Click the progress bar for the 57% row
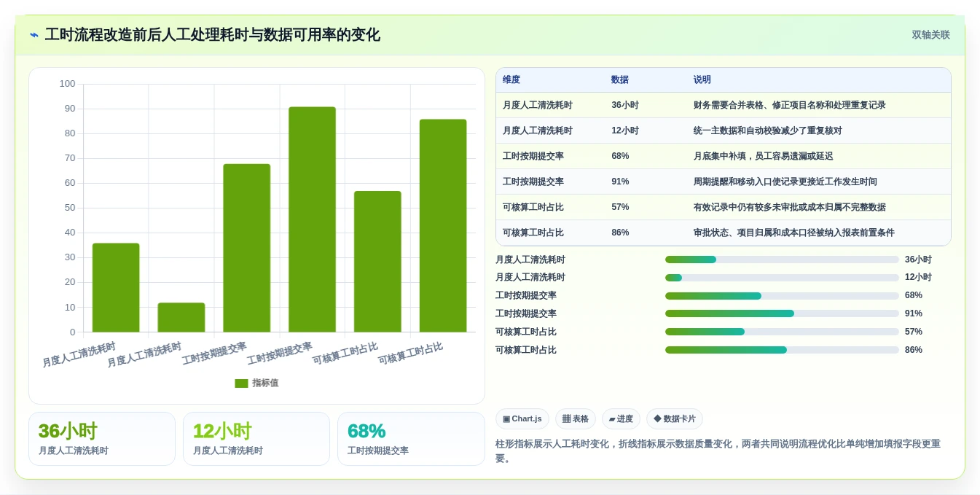The height and width of the screenshot is (495, 980). tap(782, 332)
